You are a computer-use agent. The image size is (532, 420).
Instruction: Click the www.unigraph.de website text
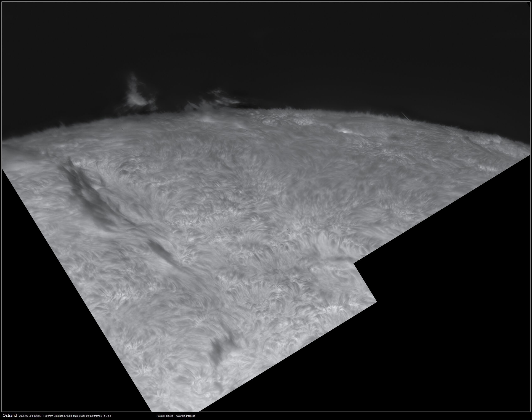[x=186, y=416]
